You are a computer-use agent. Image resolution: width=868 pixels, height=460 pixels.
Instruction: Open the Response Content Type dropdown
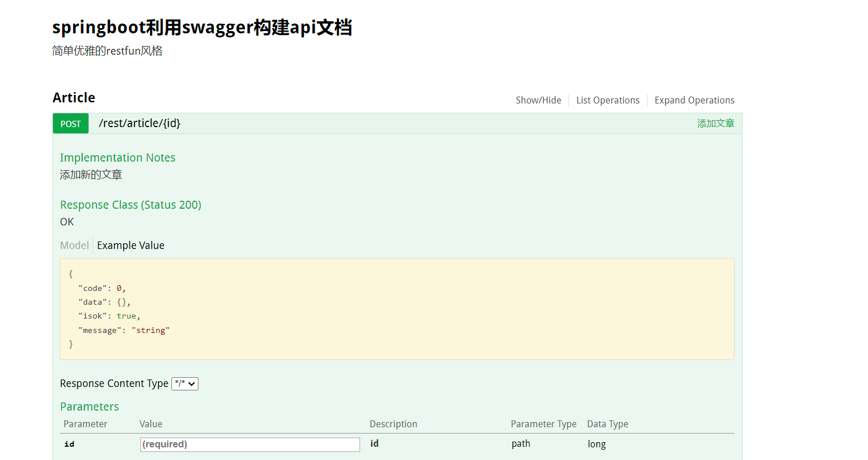point(185,384)
